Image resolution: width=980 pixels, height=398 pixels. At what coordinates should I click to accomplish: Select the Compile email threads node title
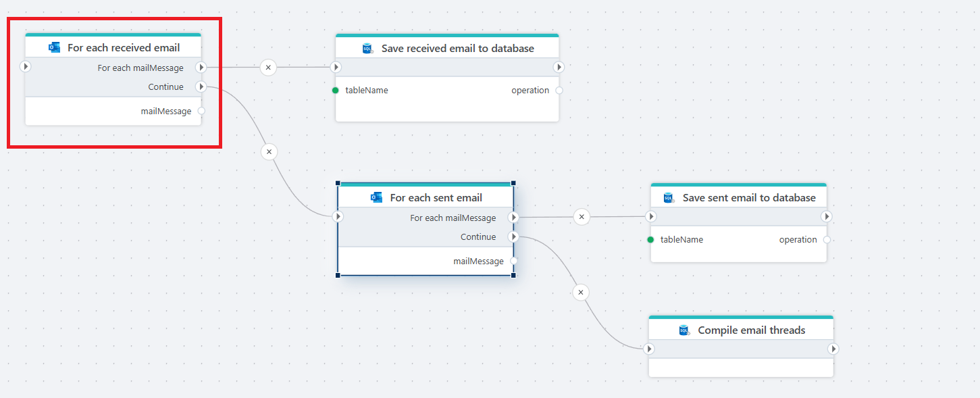coord(751,330)
